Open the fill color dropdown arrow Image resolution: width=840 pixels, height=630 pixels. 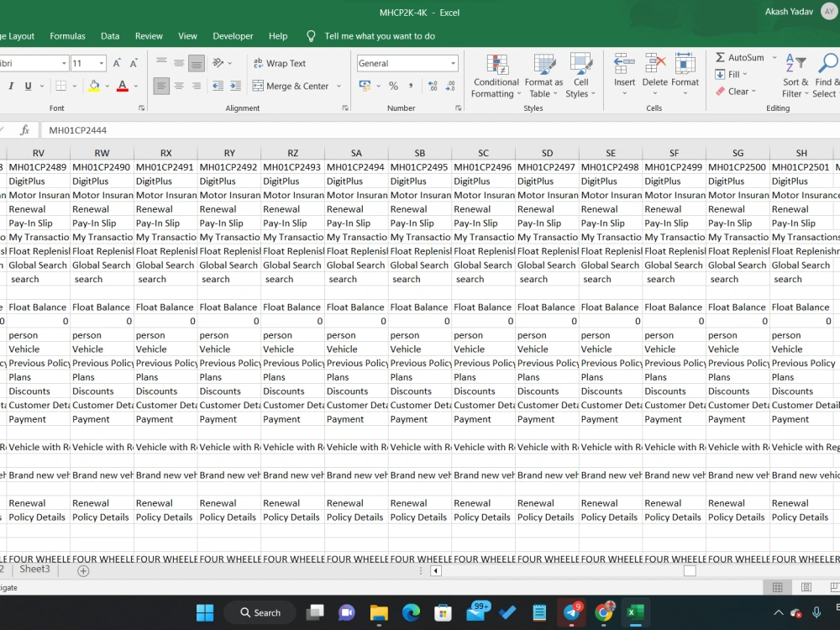click(x=108, y=86)
